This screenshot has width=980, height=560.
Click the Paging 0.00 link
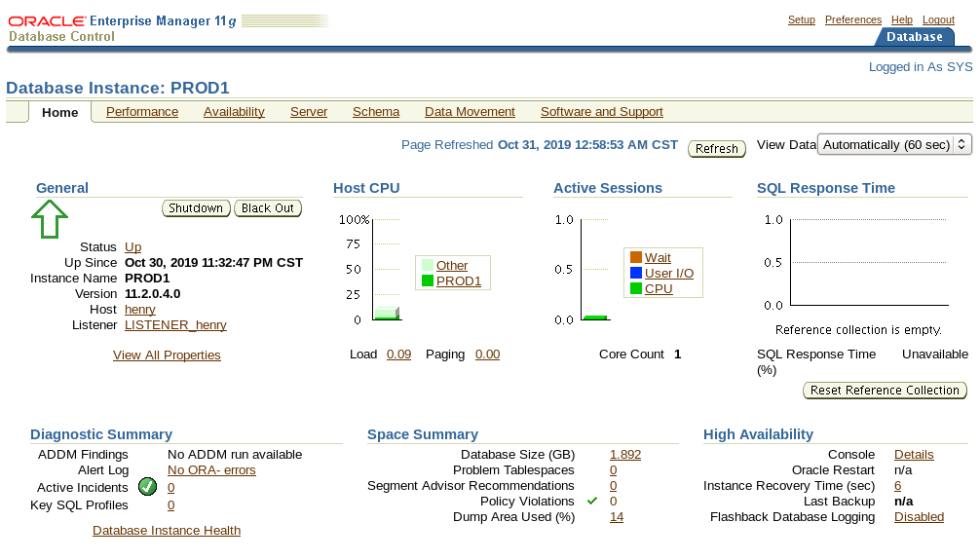pos(487,355)
